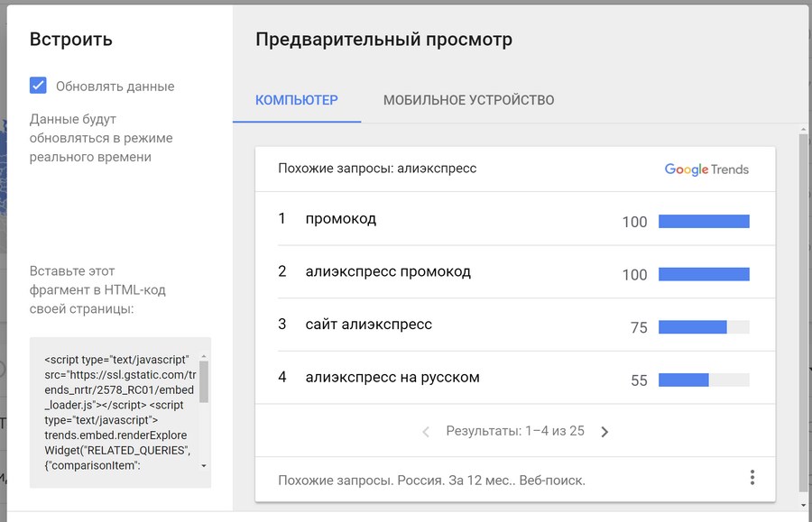Viewport: 812px width, 522px height.
Task: Click the embed code text box
Action: point(120,412)
